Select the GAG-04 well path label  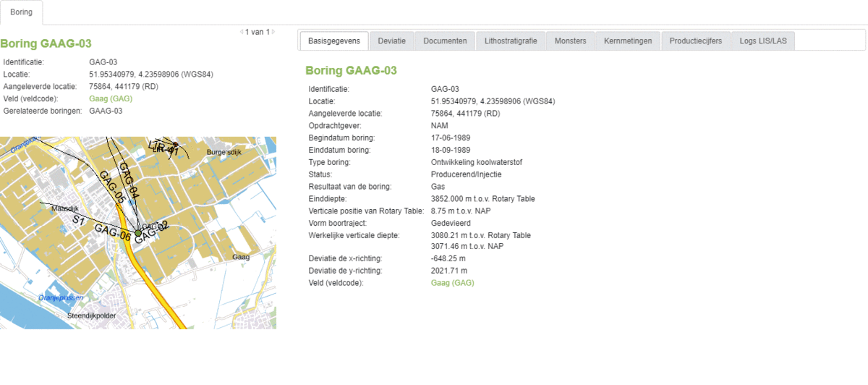tap(129, 177)
